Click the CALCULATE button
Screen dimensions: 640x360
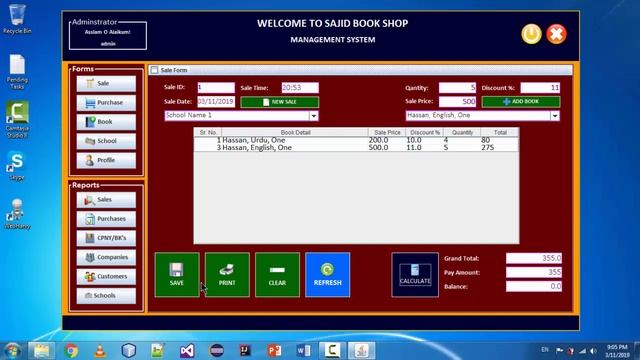point(415,275)
